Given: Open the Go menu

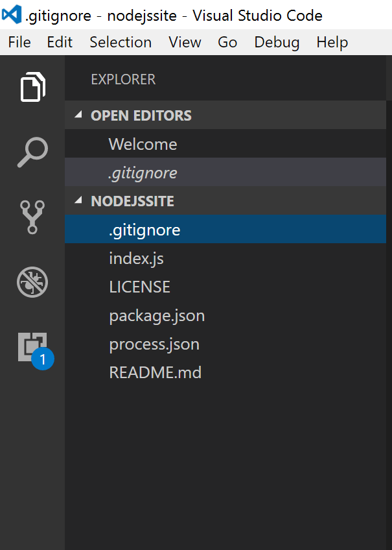Looking at the screenshot, I should 227,42.
